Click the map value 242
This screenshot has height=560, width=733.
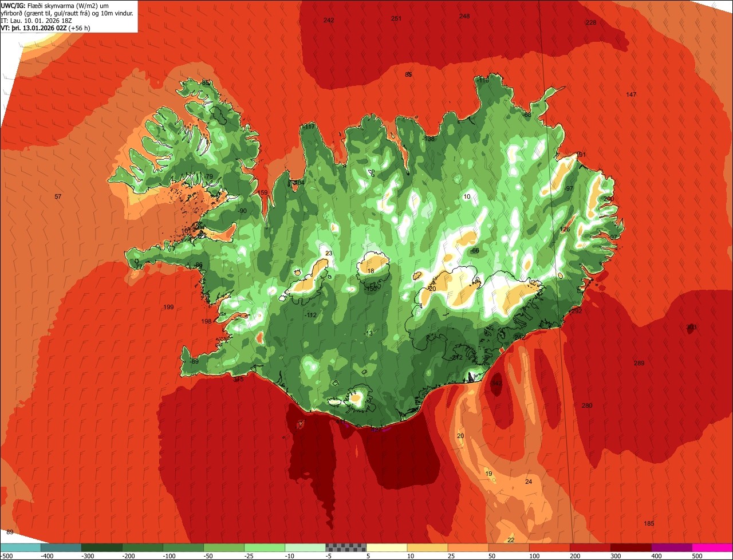click(329, 20)
